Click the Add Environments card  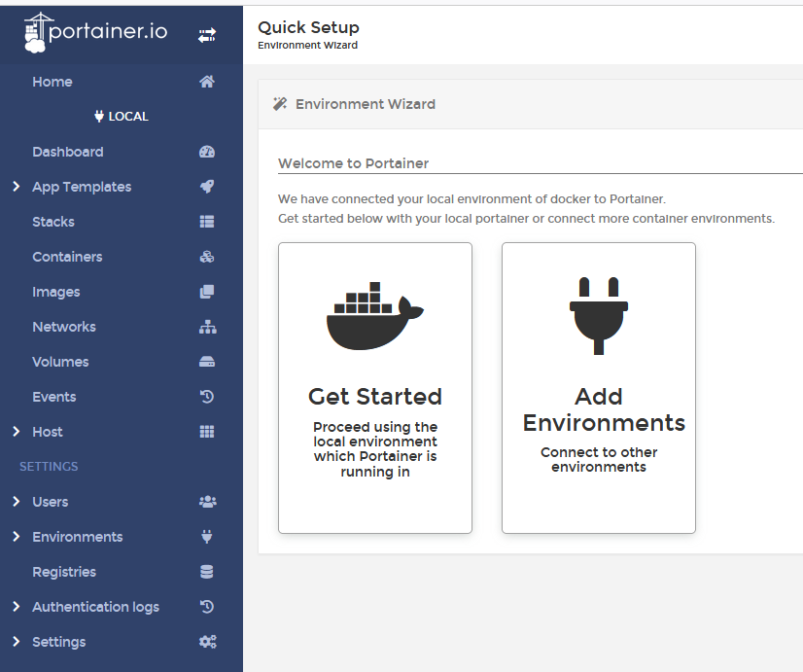[x=598, y=387]
